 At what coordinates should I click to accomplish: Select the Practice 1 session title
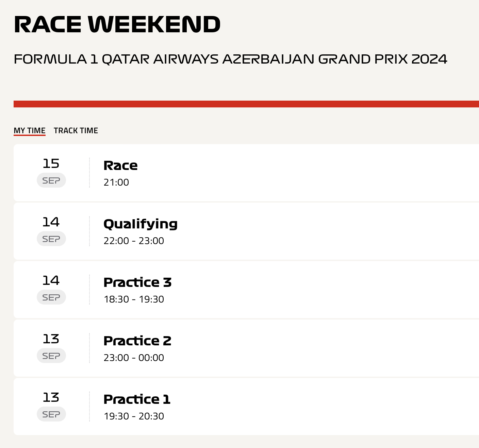(x=137, y=399)
